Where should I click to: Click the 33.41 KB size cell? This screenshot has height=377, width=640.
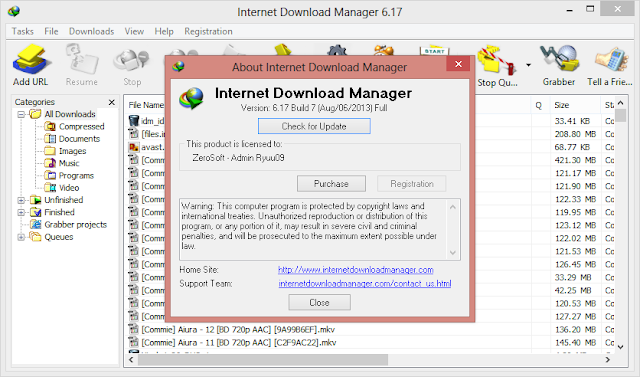tap(572, 121)
